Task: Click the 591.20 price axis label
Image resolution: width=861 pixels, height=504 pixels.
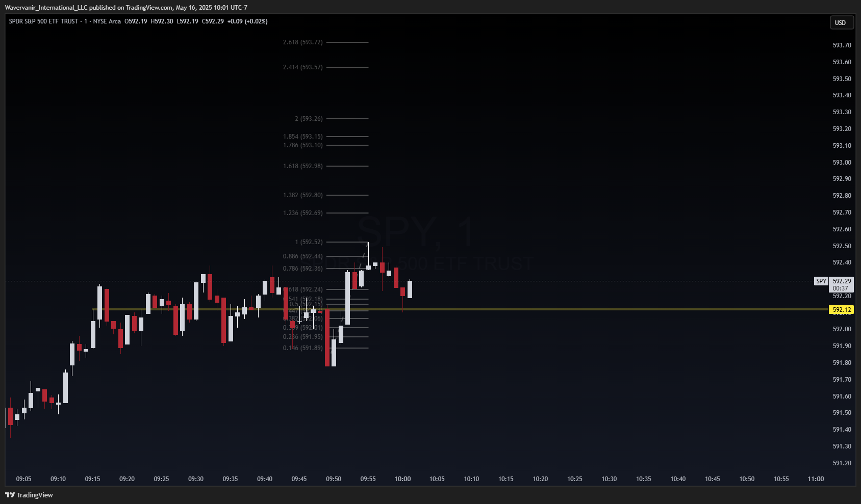Action: (842, 463)
